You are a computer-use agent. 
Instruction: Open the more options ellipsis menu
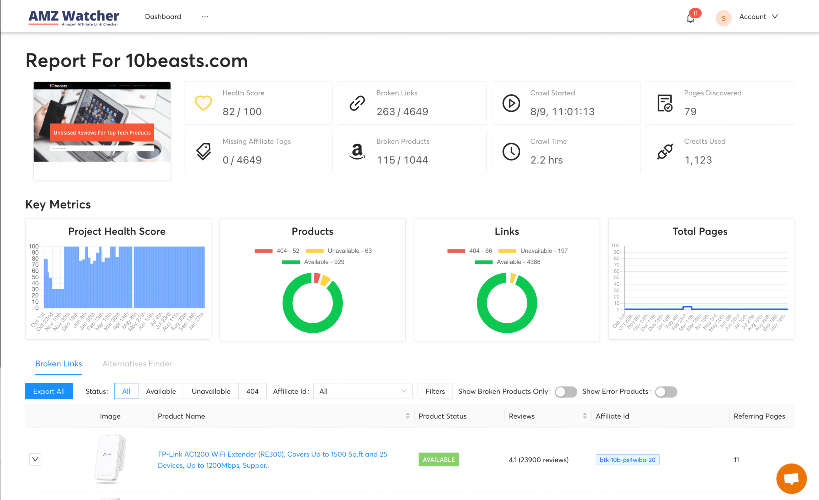(x=205, y=17)
